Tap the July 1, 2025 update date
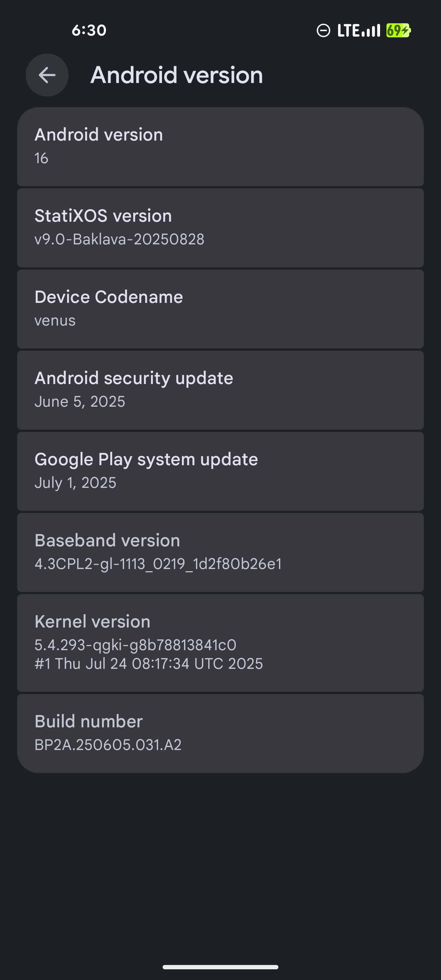Viewport: 441px width, 980px height. click(x=75, y=483)
